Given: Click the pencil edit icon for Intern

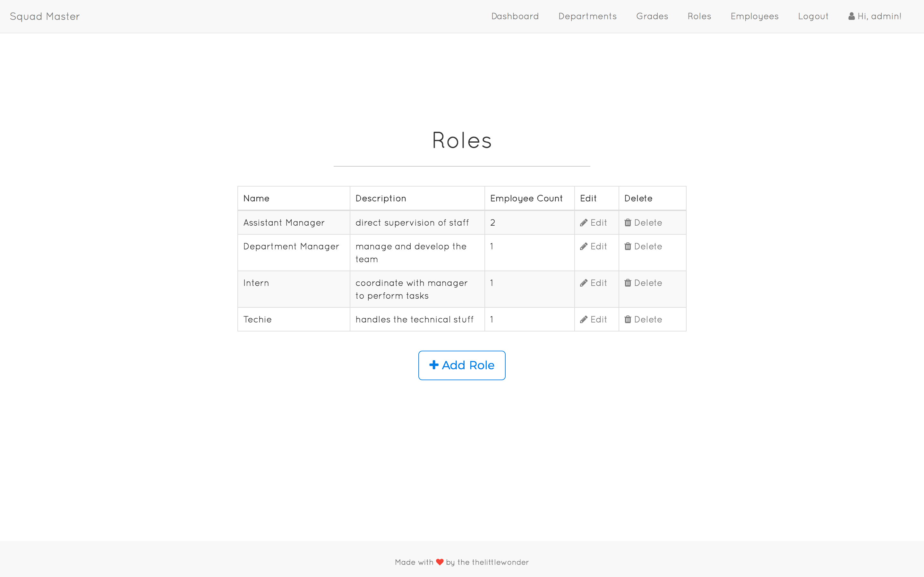Looking at the screenshot, I should (x=583, y=283).
